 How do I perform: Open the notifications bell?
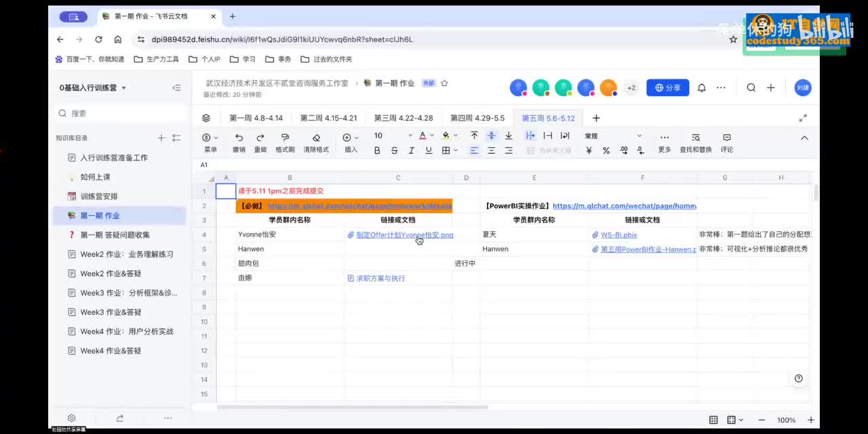coord(702,87)
